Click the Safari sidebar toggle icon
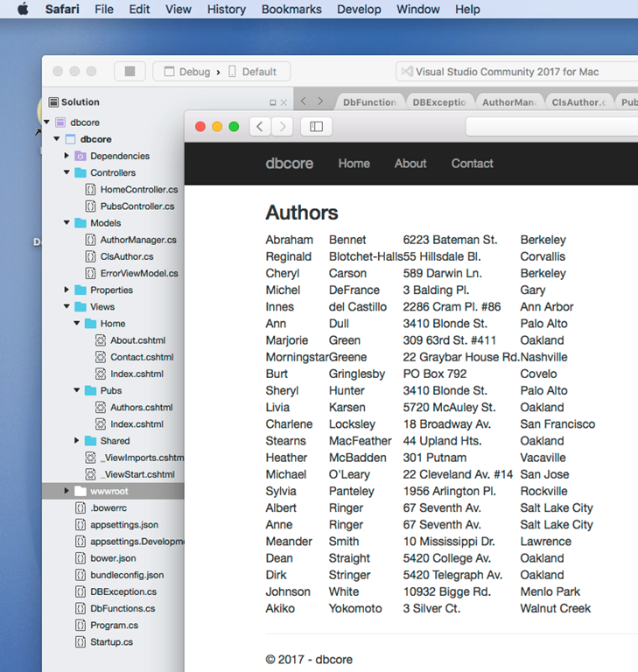The width and height of the screenshot is (638, 672). tap(316, 127)
